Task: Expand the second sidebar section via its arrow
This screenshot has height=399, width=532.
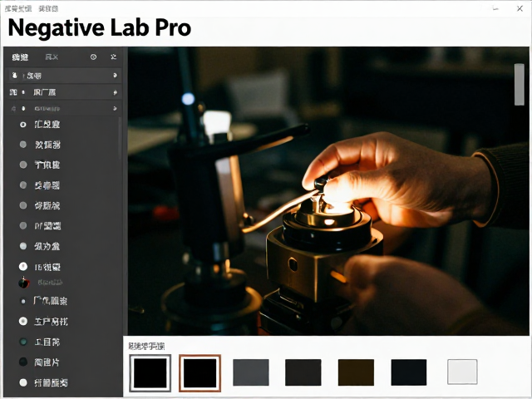Action: click(115, 92)
